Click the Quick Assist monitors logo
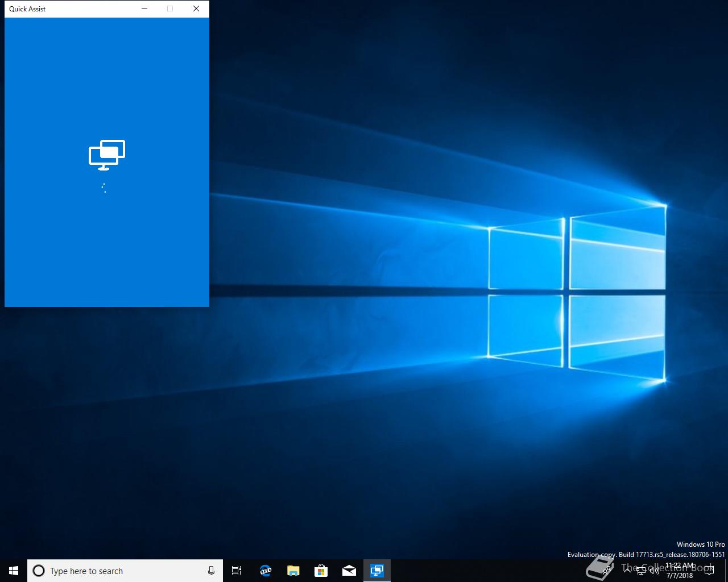 (107, 155)
